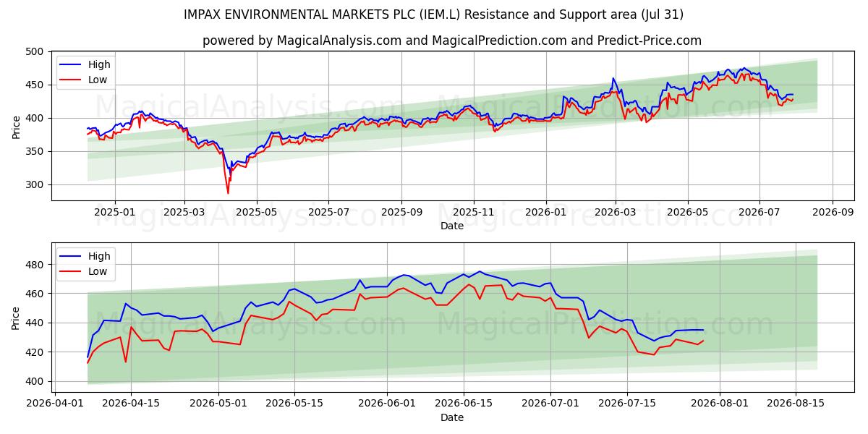
Task: Click the 2026-07-01 label on bottom chart
Action: point(550,404)
